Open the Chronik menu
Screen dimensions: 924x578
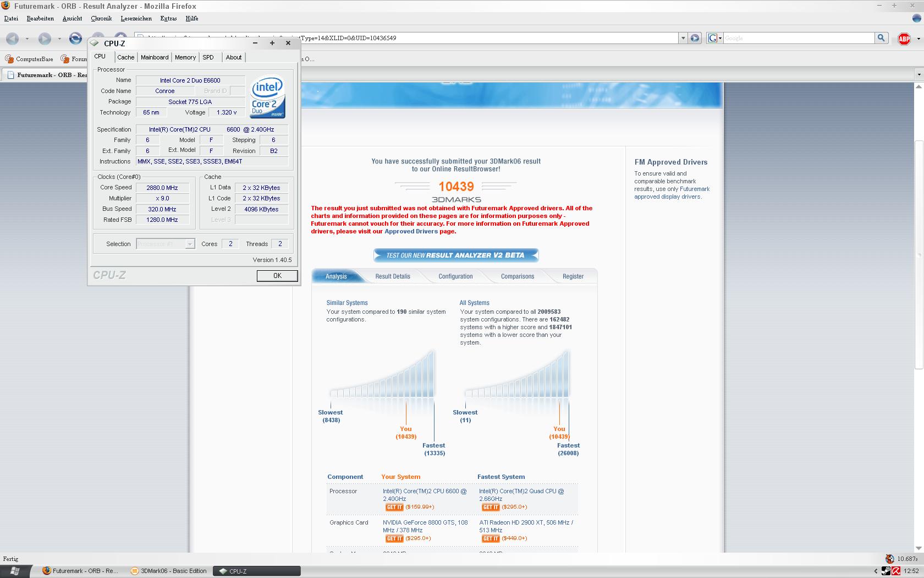101,18
